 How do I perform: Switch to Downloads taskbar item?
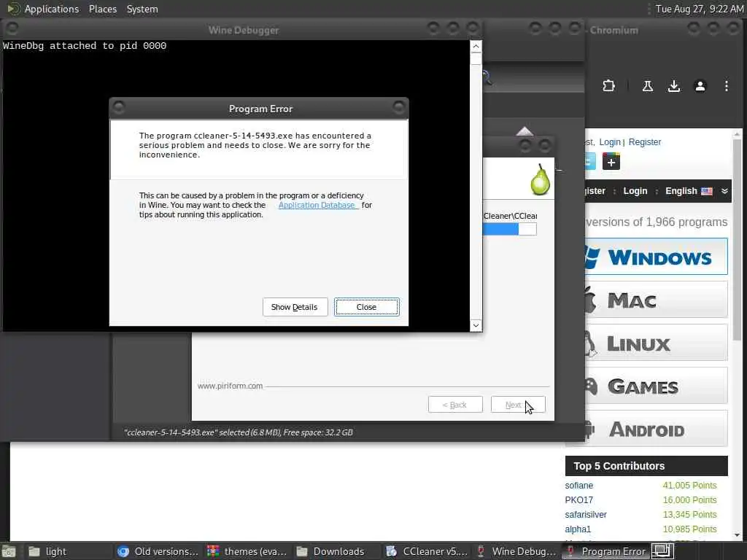[x=336, y=551]
